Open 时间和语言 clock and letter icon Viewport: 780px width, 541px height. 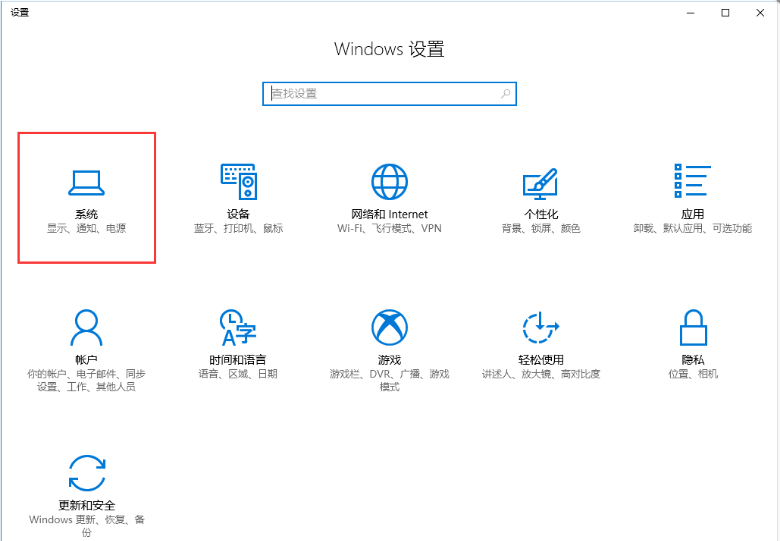(238, 327)
